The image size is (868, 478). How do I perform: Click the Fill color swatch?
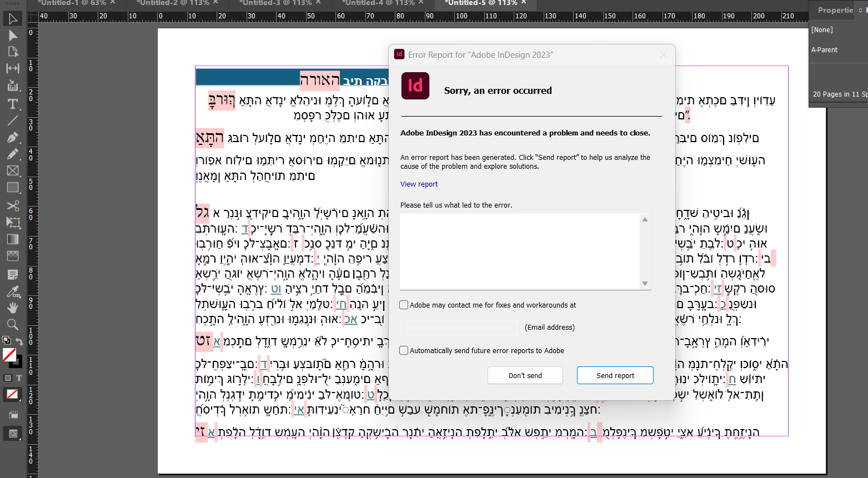coord(9,355)
